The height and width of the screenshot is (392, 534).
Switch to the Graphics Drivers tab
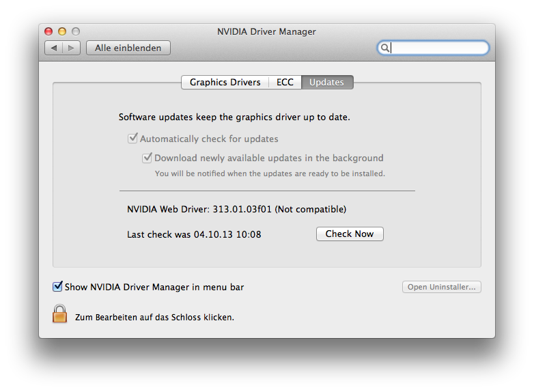pos(225,83)
